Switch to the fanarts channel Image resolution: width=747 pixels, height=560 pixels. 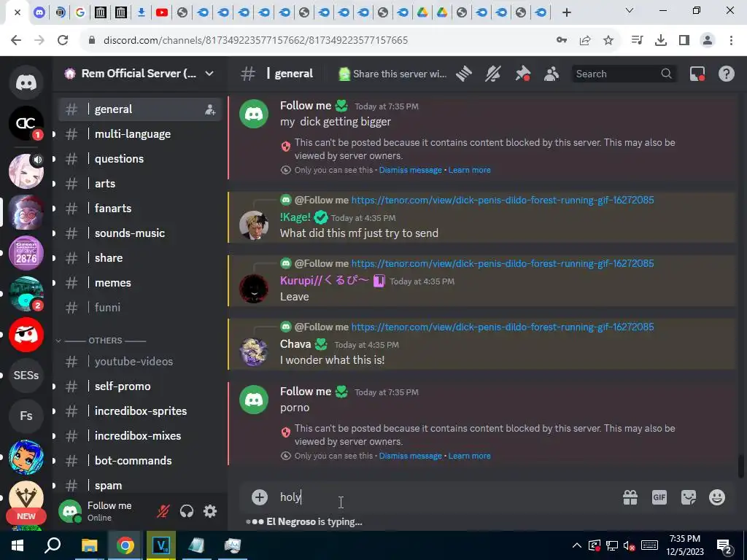[140, 209]
